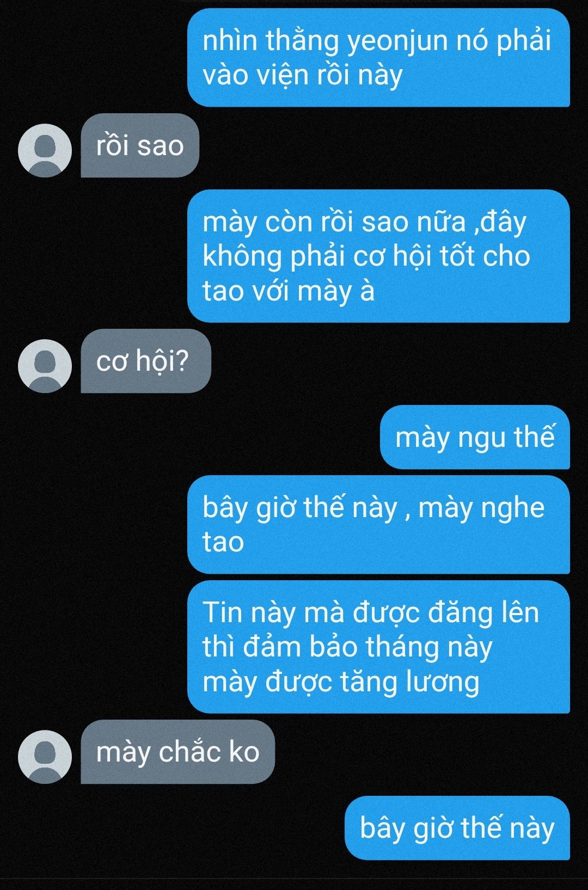Click the text "thì đảm bảo tháng này"

click(x=347, y=647)
